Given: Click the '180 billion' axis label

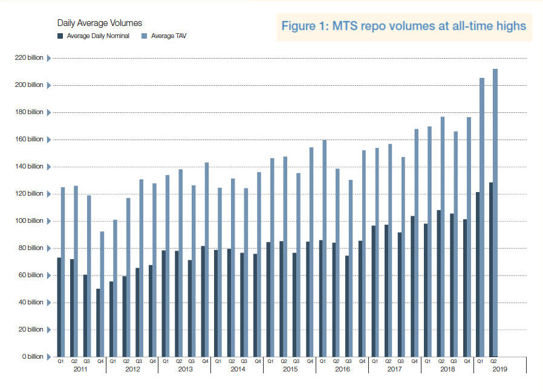Looking at the screenshot, I should (29, 112).
